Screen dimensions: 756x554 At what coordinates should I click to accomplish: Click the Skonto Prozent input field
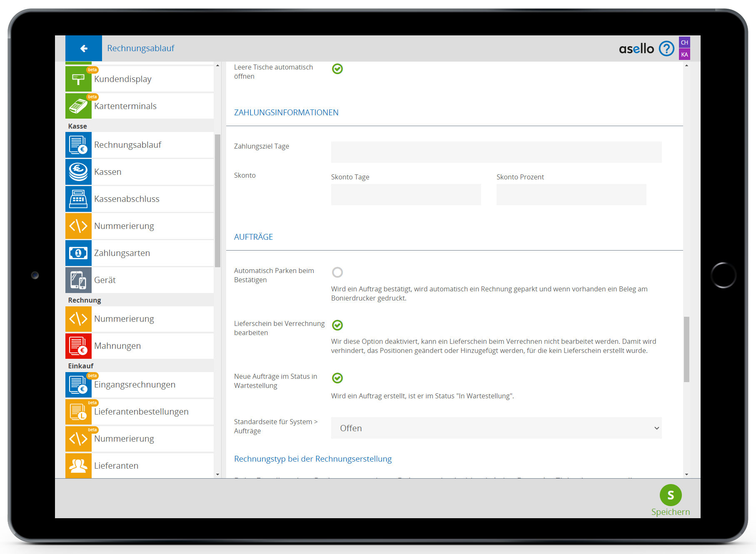click(571, 195)
